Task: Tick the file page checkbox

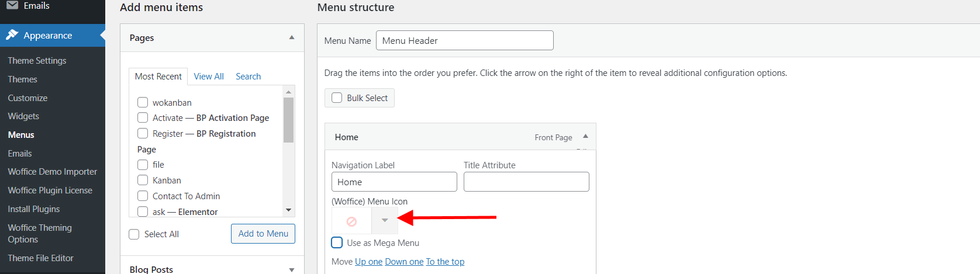Action: 143,164
